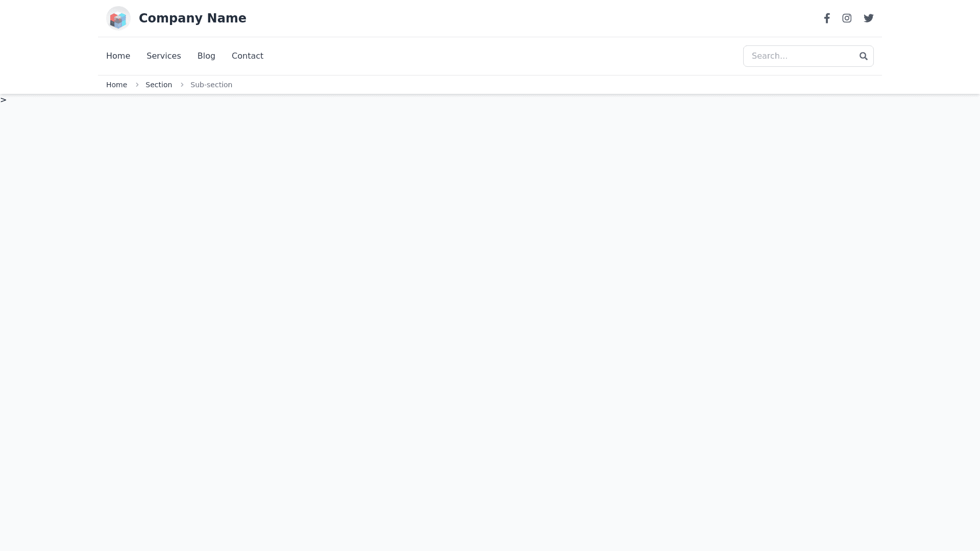This screenshot has width=980, height=551.
Task: Open the Instagram social link
Action: (847, 18)
